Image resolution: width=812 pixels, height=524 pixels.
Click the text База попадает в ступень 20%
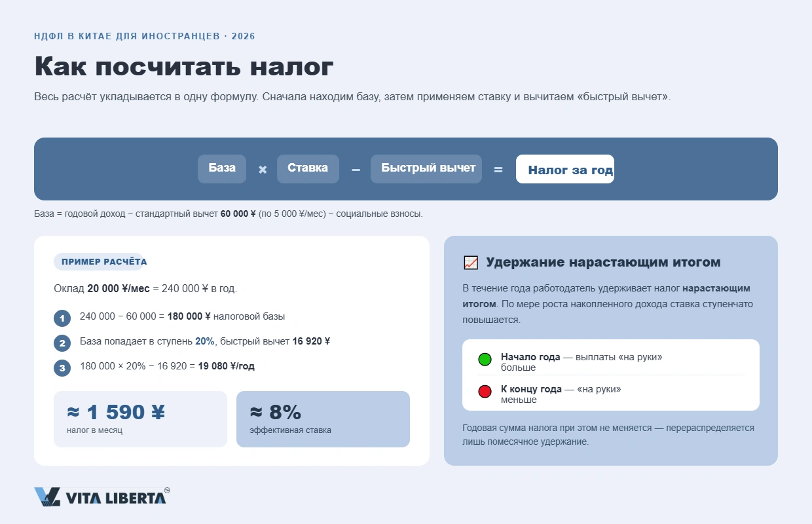click(x=205, y=341)
